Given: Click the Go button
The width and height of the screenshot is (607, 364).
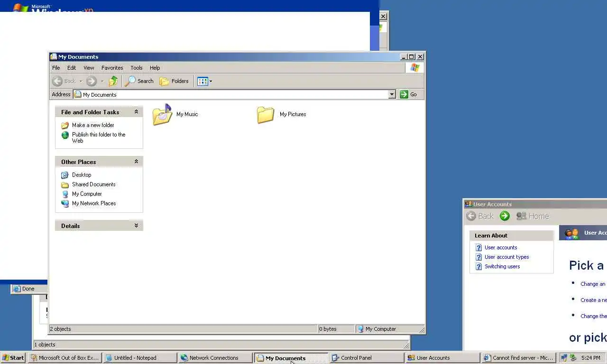Looking at the screenshot, I should coord(409,94).
